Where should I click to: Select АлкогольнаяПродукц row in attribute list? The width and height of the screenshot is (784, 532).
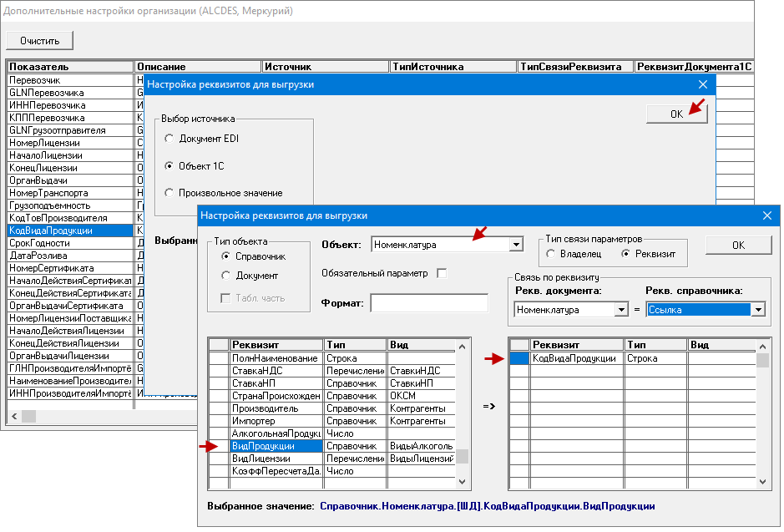pyautogui.click(x=332, y=433)
